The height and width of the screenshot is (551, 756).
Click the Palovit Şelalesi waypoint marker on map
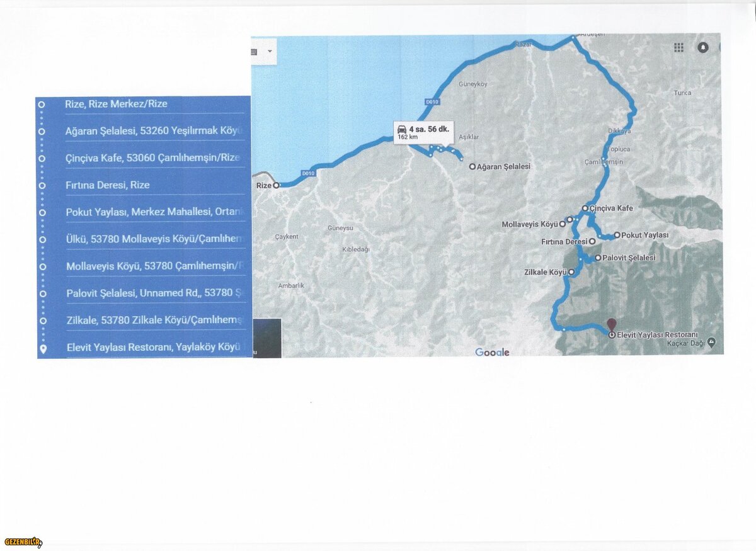click(597, 258)
